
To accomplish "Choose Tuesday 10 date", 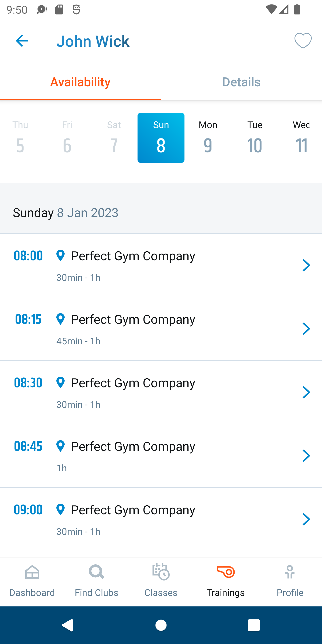I will pyautogui.click(x=255, y=138).
